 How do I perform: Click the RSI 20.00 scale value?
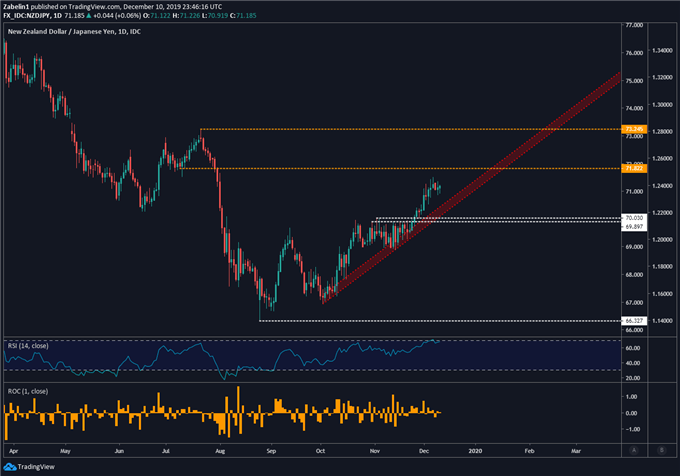(x=632, y=378)
